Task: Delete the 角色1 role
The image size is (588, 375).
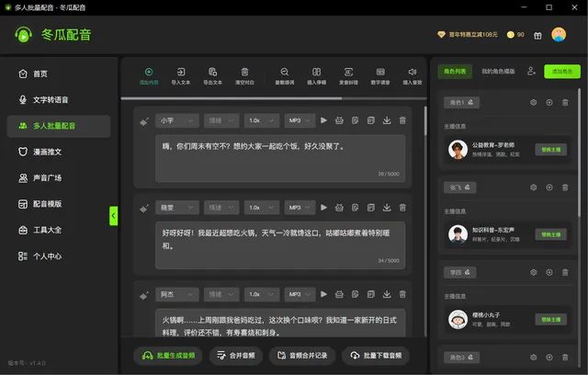Action: point(565,102)
